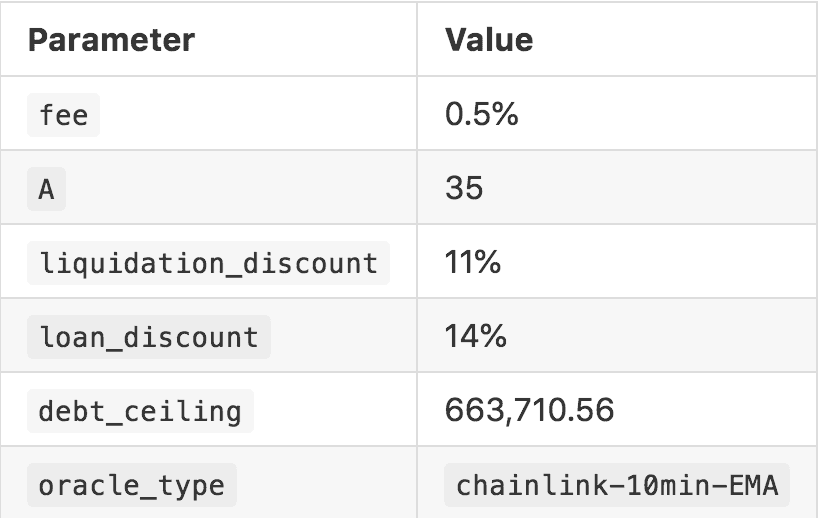
Task: Click "ceiling" in the debt_ceiling label
Action: coord(194,411)
